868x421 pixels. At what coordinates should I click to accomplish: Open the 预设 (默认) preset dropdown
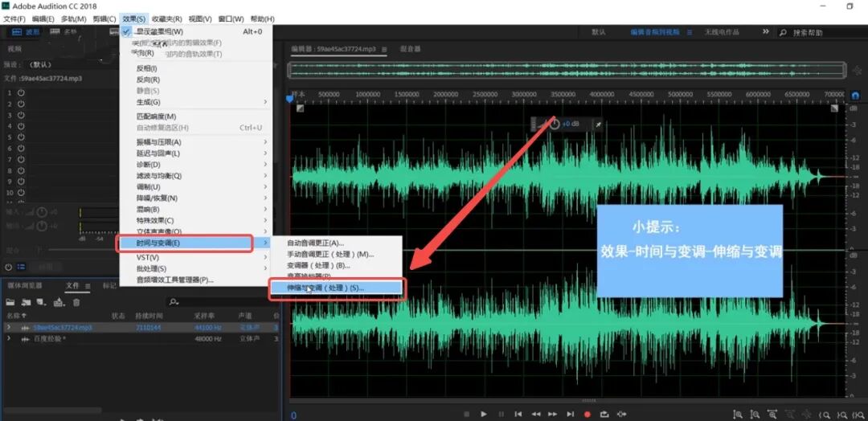coord(72,65)
